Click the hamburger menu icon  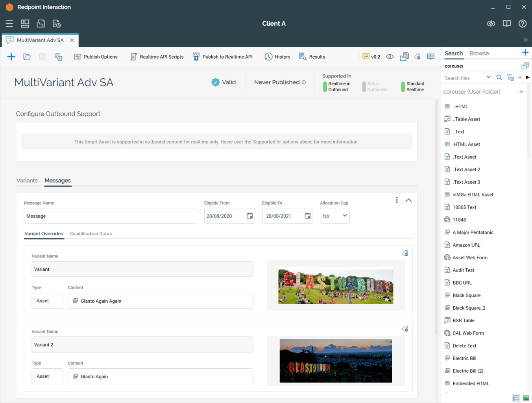tap(9, 24)
